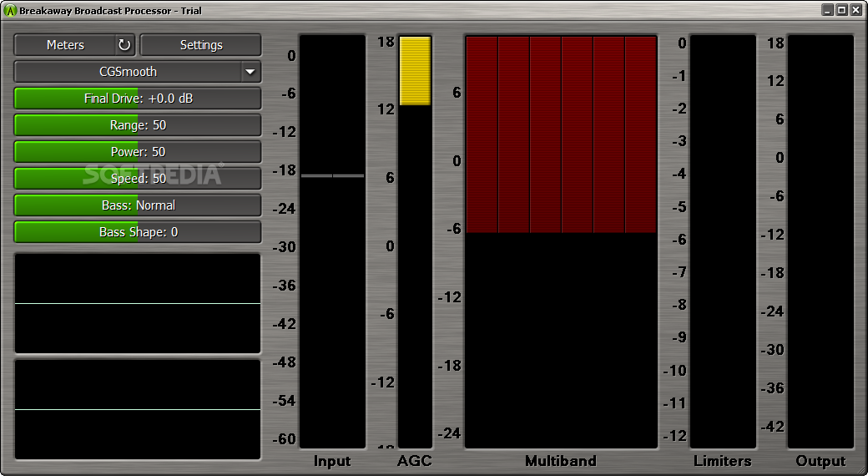Click the AGC label text

415,460
